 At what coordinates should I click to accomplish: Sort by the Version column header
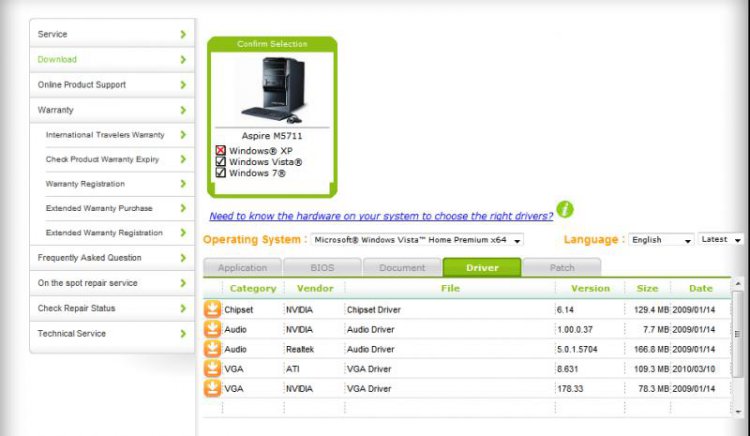(590, 288)
